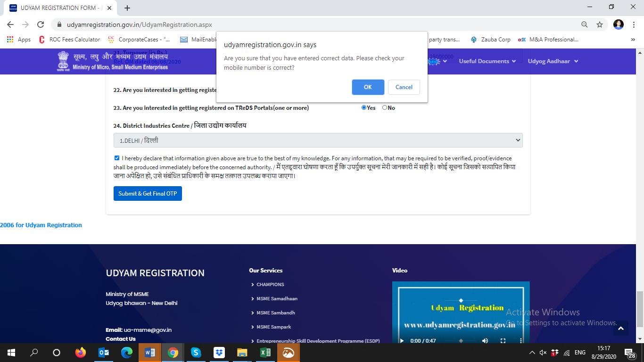
Task: Select Yes for TReDS Portals registration
Action: (364, 108)
